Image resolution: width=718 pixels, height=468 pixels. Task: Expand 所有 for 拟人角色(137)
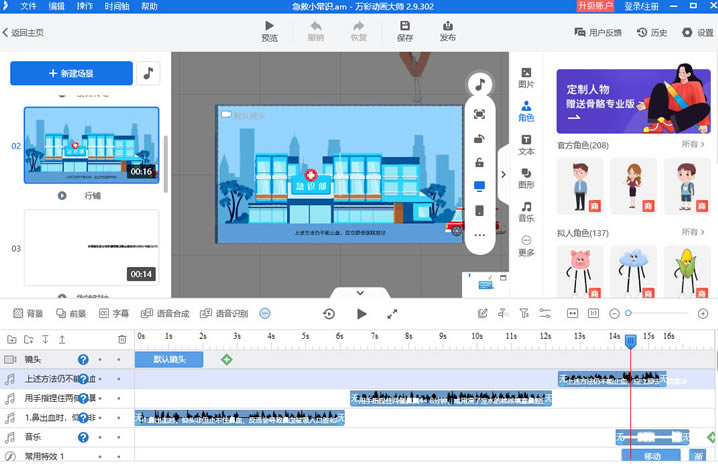click(693, 232)
